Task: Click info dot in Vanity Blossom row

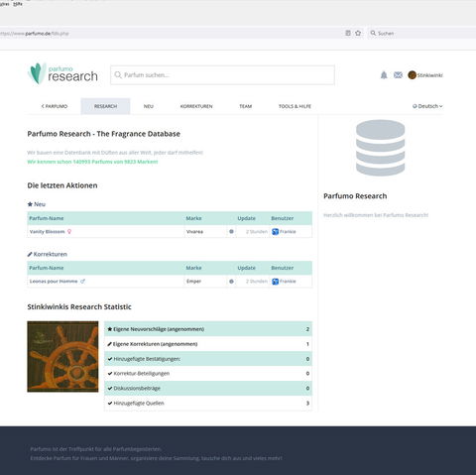Action: [x=231, y=232]
